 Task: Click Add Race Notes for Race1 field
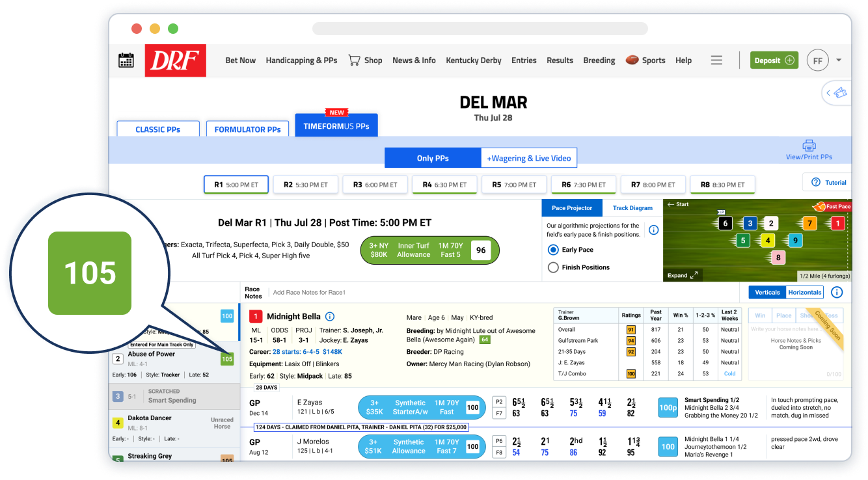pos(310,293)
